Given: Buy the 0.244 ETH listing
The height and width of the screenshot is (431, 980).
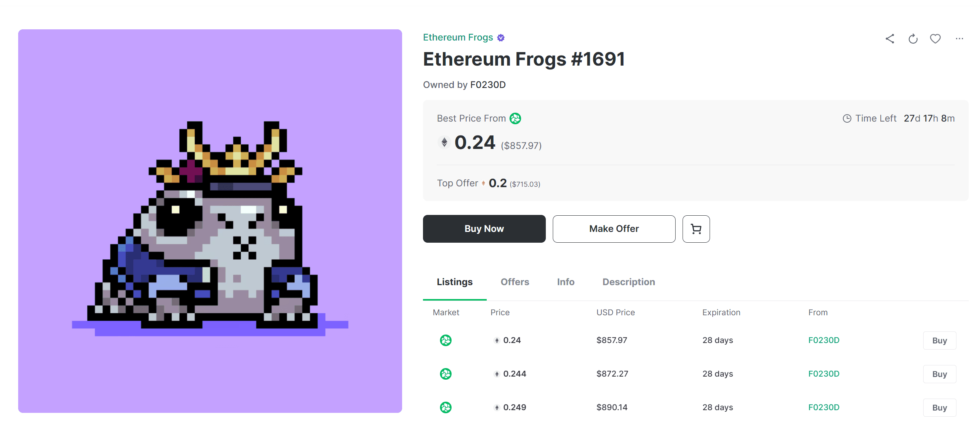Looking at the screenshot, I should [x=939, y=374].
